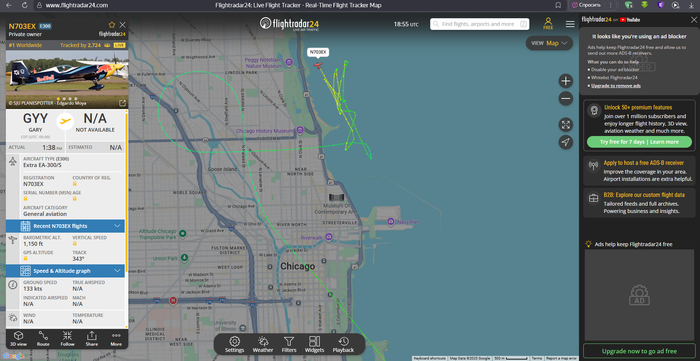Activate the Follow aircraft icon
700x361 pixels.
click(x=67, y=335)
